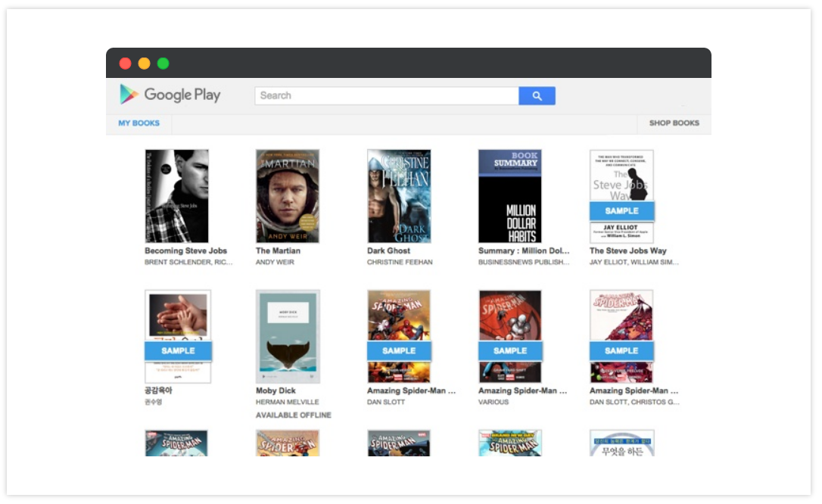Viewport: 822px width, 504px height.
Task: Click the yellow minimize window button
Action: click(144, 64)
